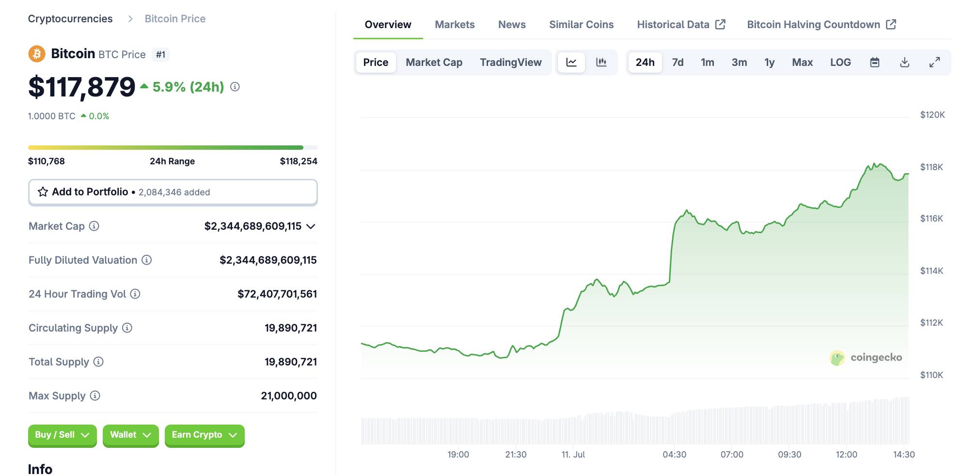Open the Wallet dropdown
The width and height of the screenshot is (980, 475).
pyautogui.click(x=131, y=435)
